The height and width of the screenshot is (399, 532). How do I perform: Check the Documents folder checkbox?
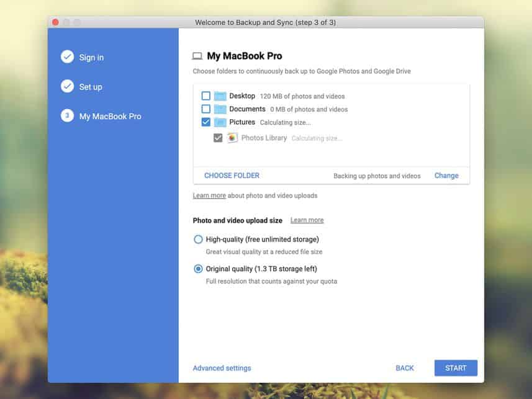[x=206, y=109]
